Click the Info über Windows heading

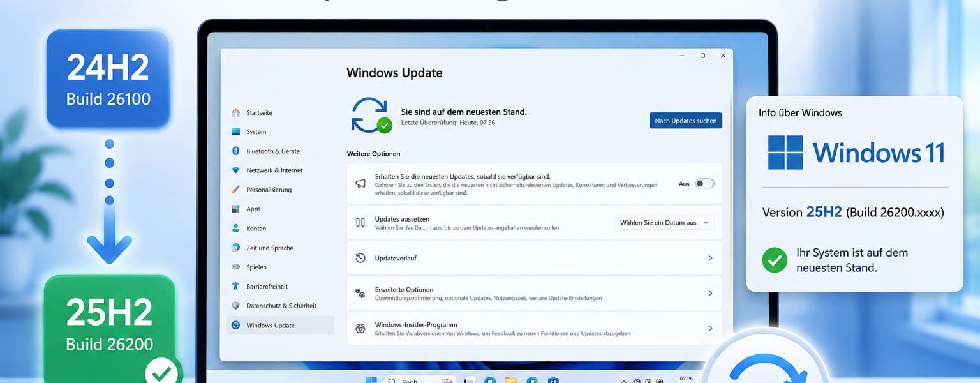tap(800, 113)
